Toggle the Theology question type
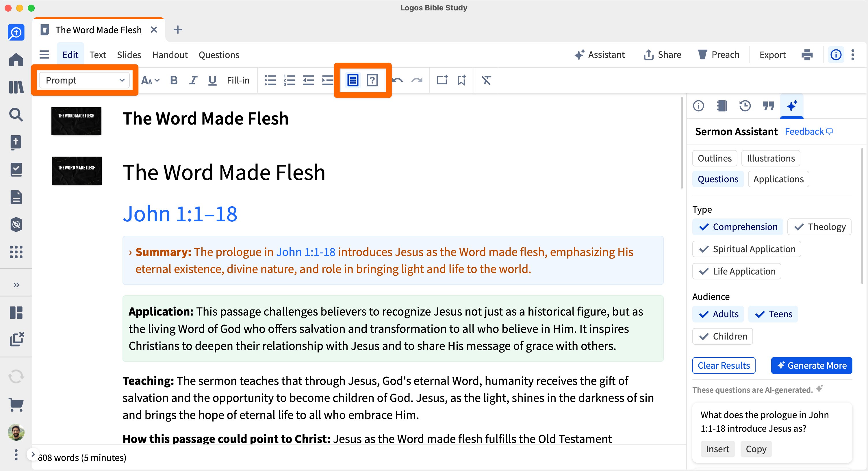The width and height of the screenshot is (868, 471). click(x=819, y=227)
